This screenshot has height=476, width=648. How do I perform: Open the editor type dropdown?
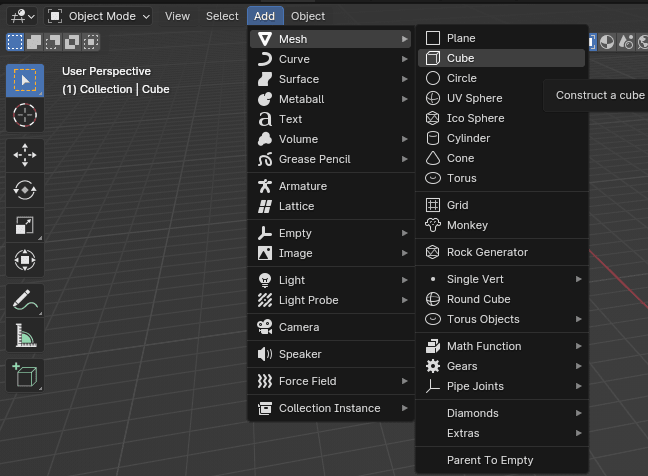tap(24, 16)
